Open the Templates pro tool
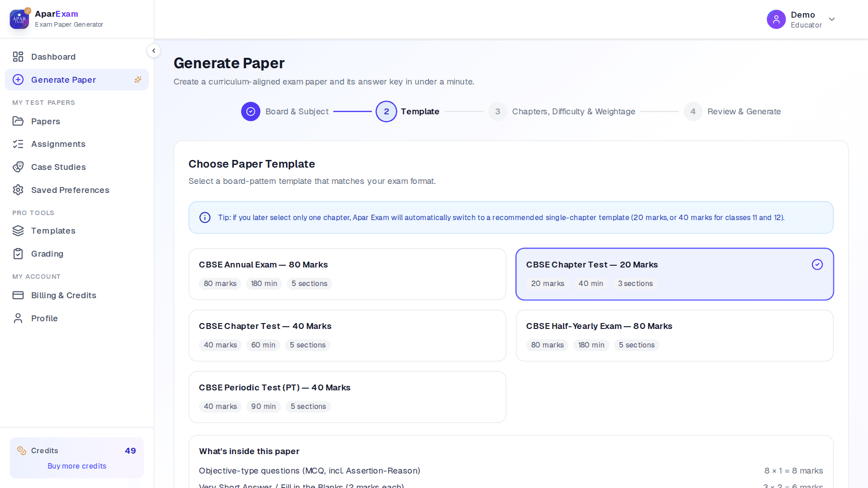This screenshot has width=868, height=488. click(77, 230)
